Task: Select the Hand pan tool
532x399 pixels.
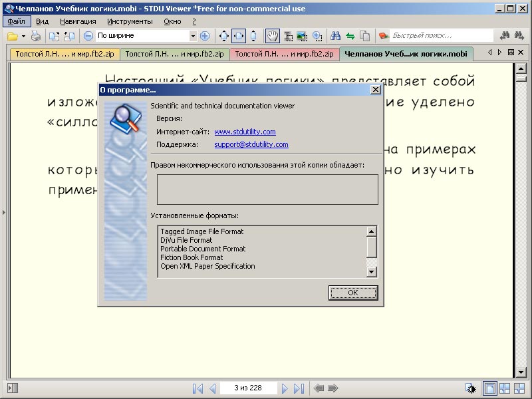Action: (x=271, y=35)
